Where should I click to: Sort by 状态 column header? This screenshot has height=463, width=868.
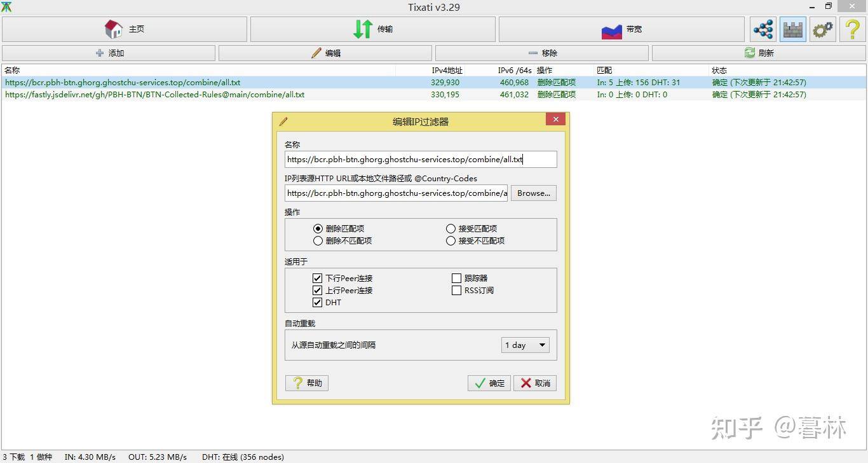[x=719, y=71]
